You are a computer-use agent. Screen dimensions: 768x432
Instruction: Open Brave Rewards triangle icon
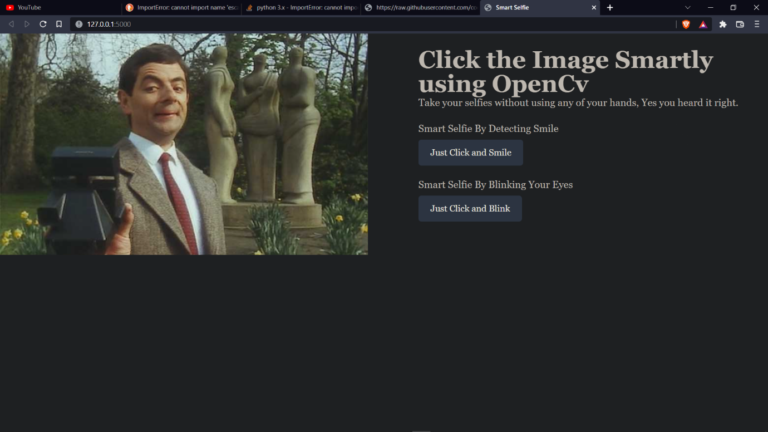click(x=703, y=24)
